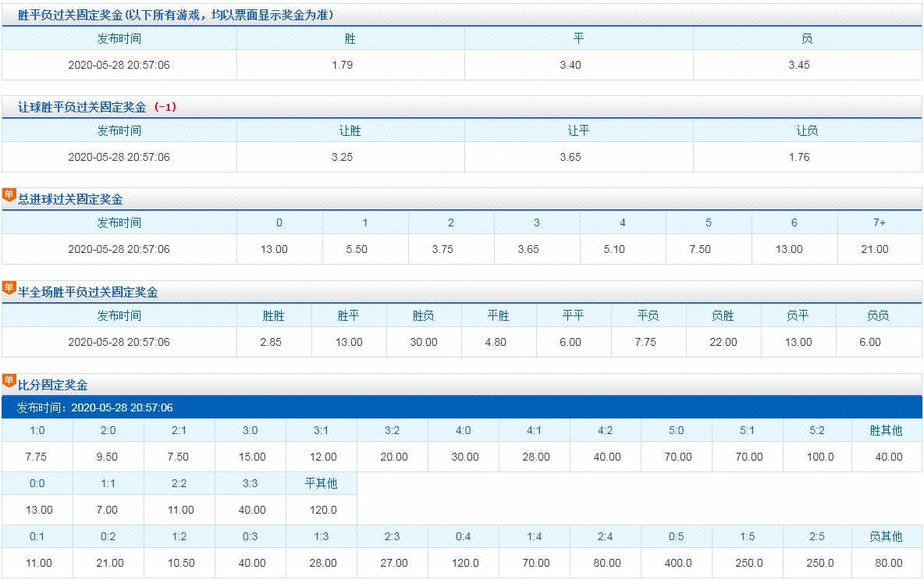This screenshot has width=924, height=580.
Task: Click the 2:5 score header
Action: point(817,536)
